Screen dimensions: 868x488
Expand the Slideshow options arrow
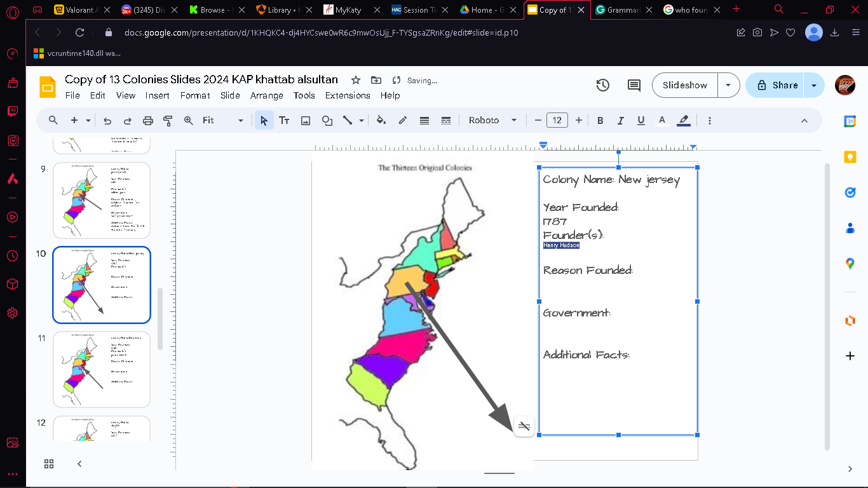[729, 85]
